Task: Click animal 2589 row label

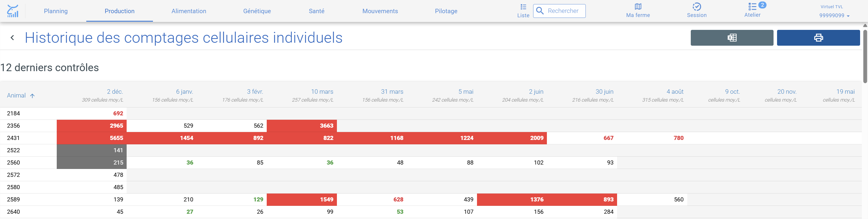Action: click(x=13, y=199)
